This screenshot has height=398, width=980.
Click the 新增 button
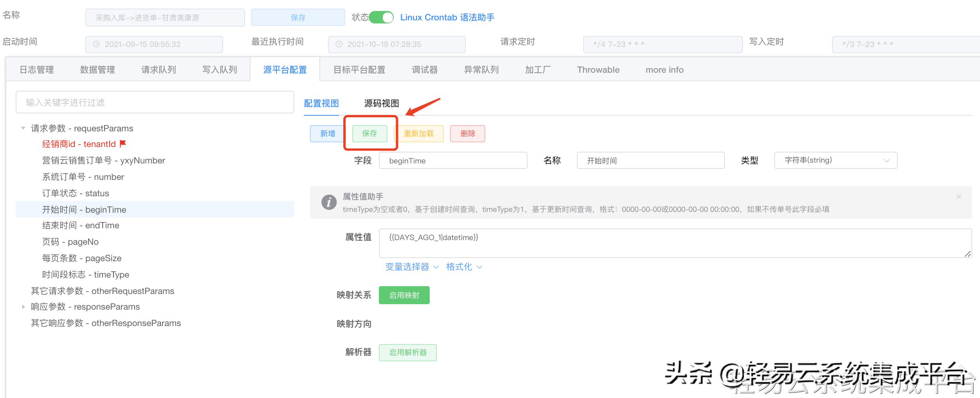click(x=327, y=133)
